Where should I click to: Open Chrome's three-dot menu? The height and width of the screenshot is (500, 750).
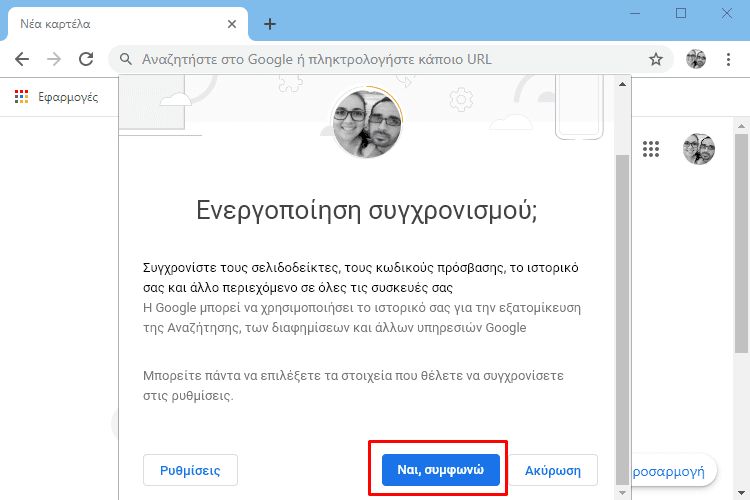[728, 59]
